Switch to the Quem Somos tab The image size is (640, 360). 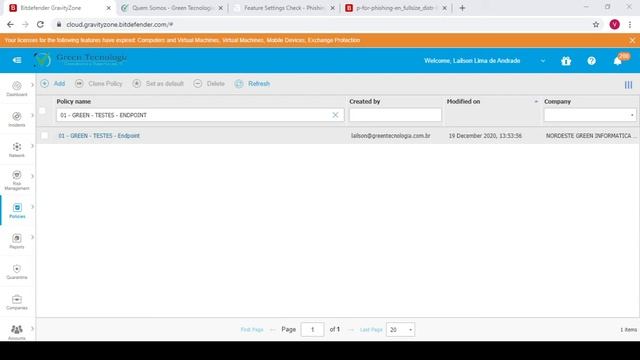171,8
